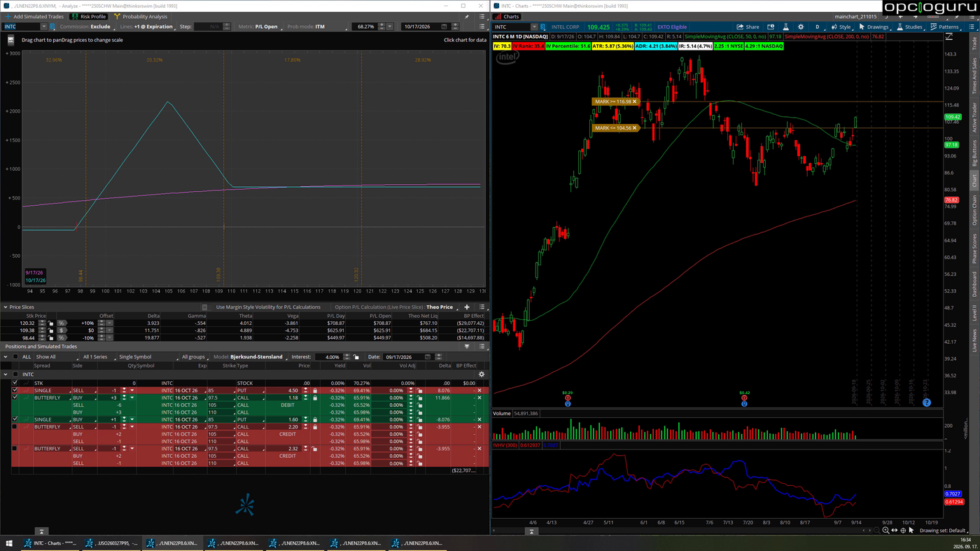Click the Interest rate lock icon

tap(356, 357)
